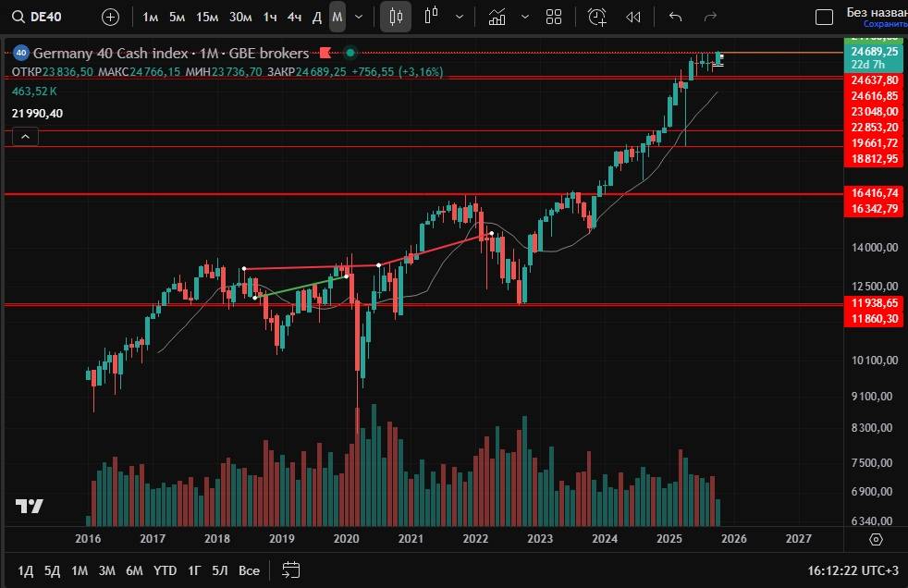Image resolution: width=908 pixels, height=588 pixels.
Task: Open chart settings gear near the price axis
Action: pos(877,539)
